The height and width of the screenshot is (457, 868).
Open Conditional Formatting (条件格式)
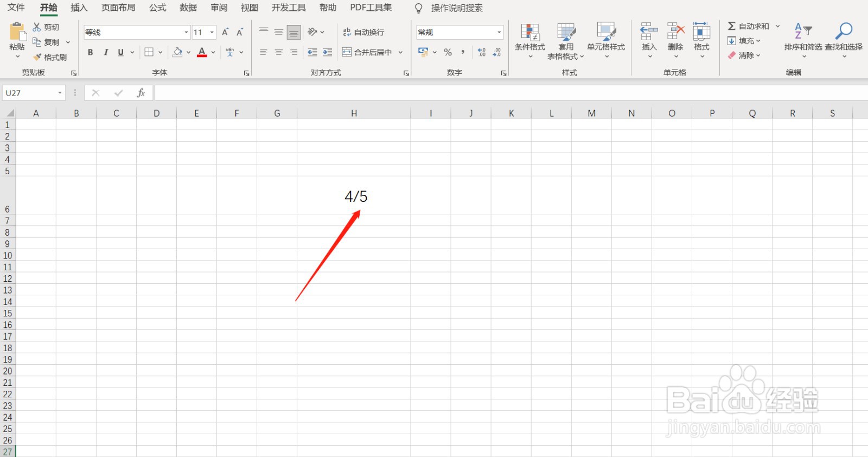point(530,41)
